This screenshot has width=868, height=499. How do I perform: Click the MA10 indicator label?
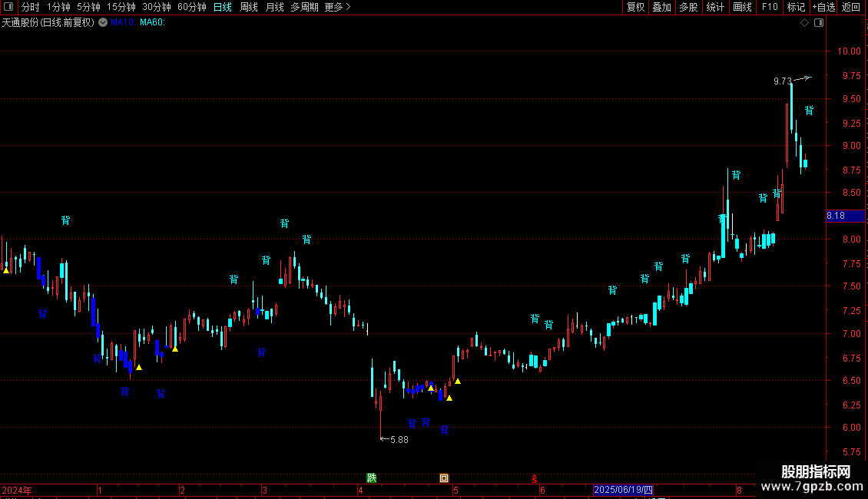coord(122,22)
